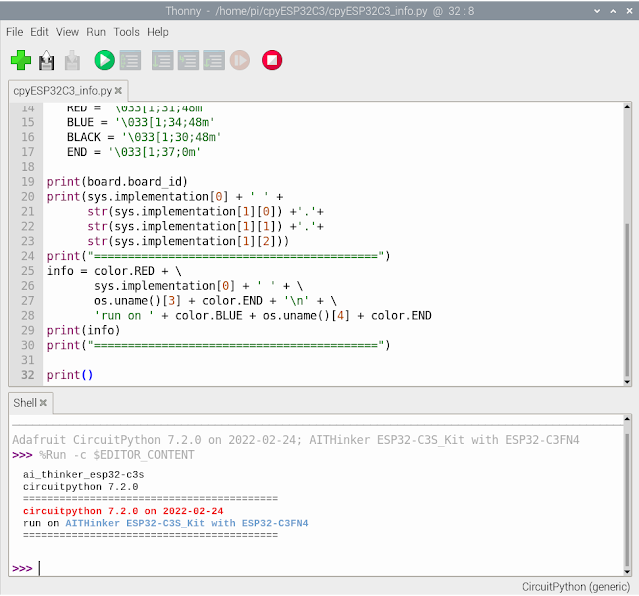Open the Load file icon
This screenshot has width=639, height=596.
[x=46, y=60]
